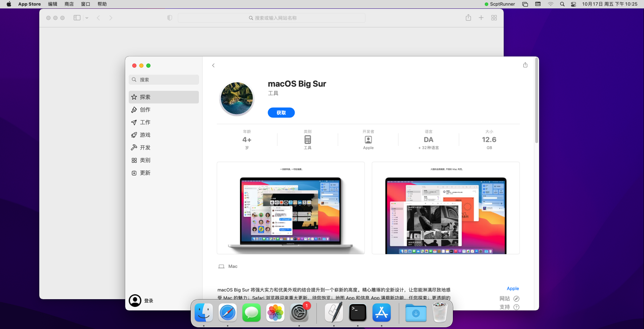Image resolution: width=644 pixels, height=329 pixels.
Task: Open the 帮助 menu
Action: pos(102,4)
